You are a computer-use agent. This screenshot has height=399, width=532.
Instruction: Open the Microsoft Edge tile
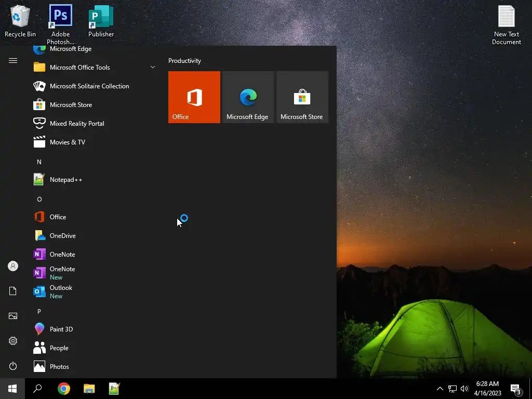coord(248,97)
